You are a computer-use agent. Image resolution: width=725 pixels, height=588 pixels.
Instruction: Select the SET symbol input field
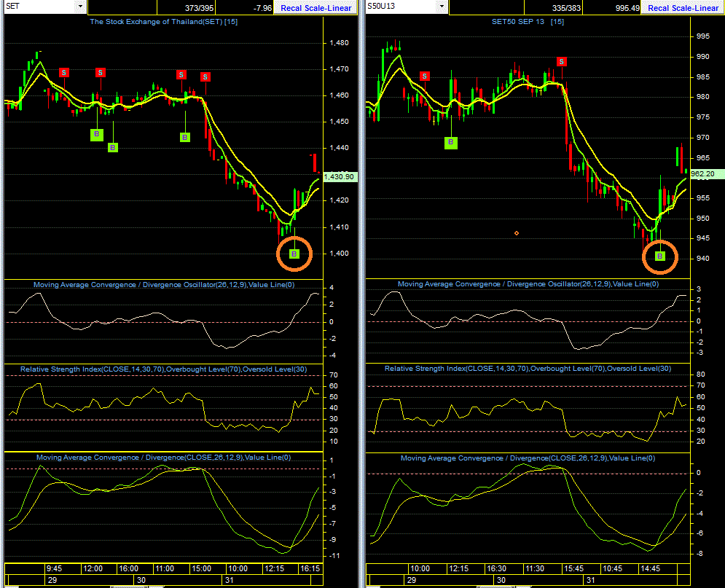39,7
